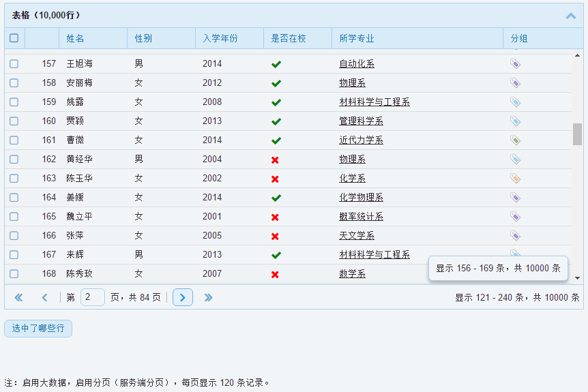Click the orange tag icon for 陈玉华
Viewport: 588px width, 392px height.
[x=516, y=179]
